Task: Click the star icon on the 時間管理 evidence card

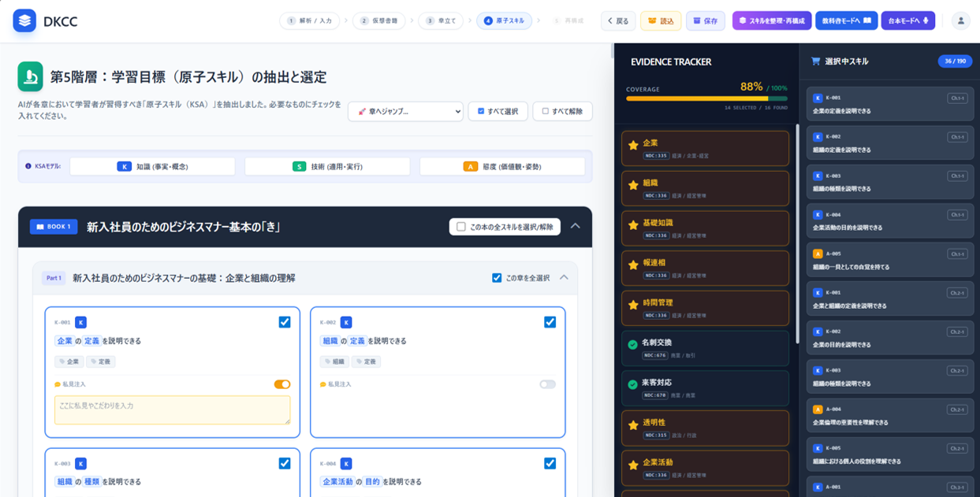Action: pos(633,306)
